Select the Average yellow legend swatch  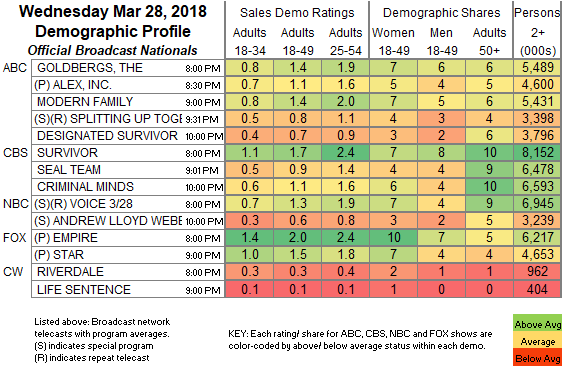pyautogui.click(x=537, y=342)
